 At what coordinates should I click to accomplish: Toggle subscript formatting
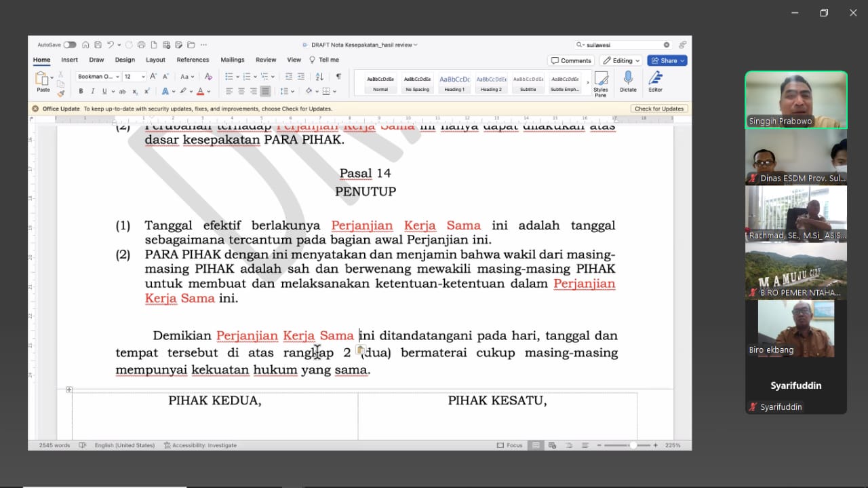(135, 92)
